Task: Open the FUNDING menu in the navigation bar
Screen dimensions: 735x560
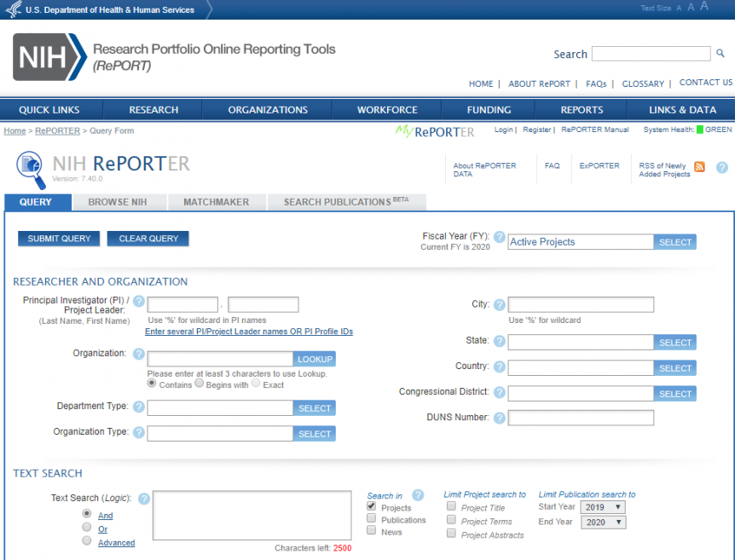Action: pyautogui.click(x=487, y=109)
